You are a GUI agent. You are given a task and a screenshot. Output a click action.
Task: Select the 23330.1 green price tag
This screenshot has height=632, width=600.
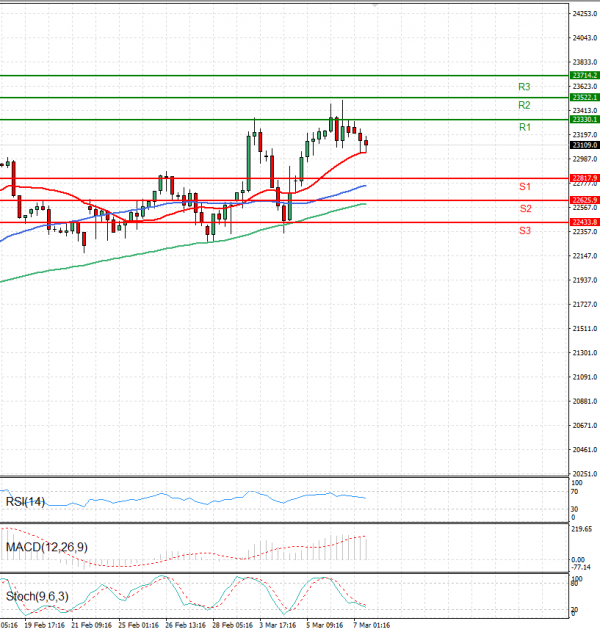pyautogui.click(x=585, y=120)
